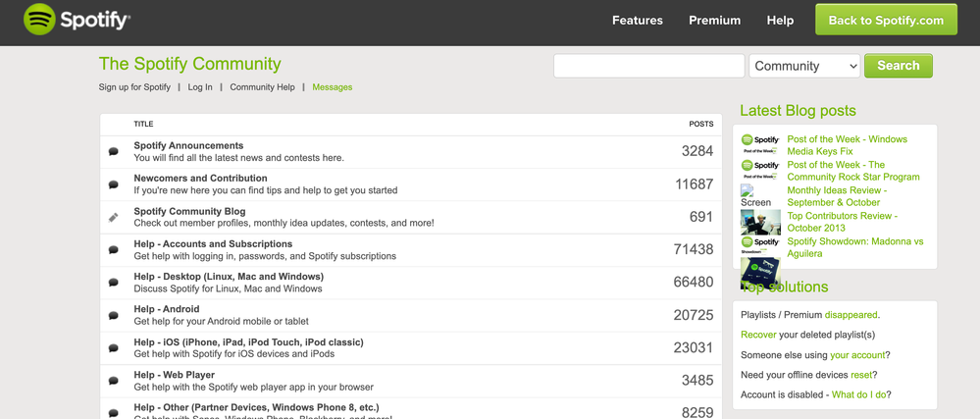Click post count 20725
This screenshot has width=980, height=419.
click(694, 315)
